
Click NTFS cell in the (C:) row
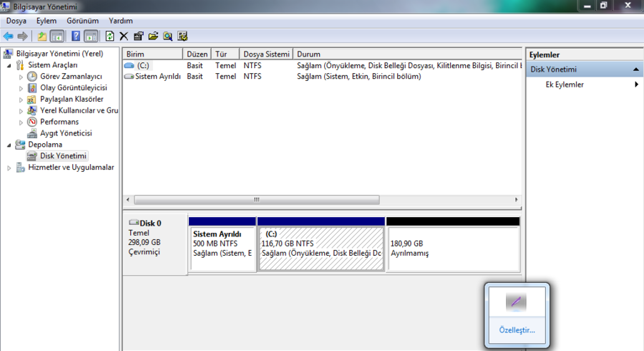point(252,65)
